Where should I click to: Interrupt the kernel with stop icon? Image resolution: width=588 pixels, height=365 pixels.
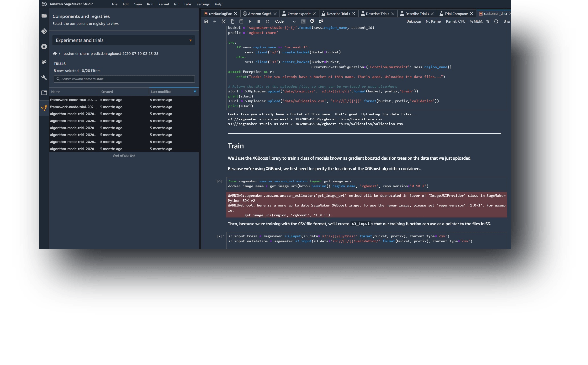(259, 21)
